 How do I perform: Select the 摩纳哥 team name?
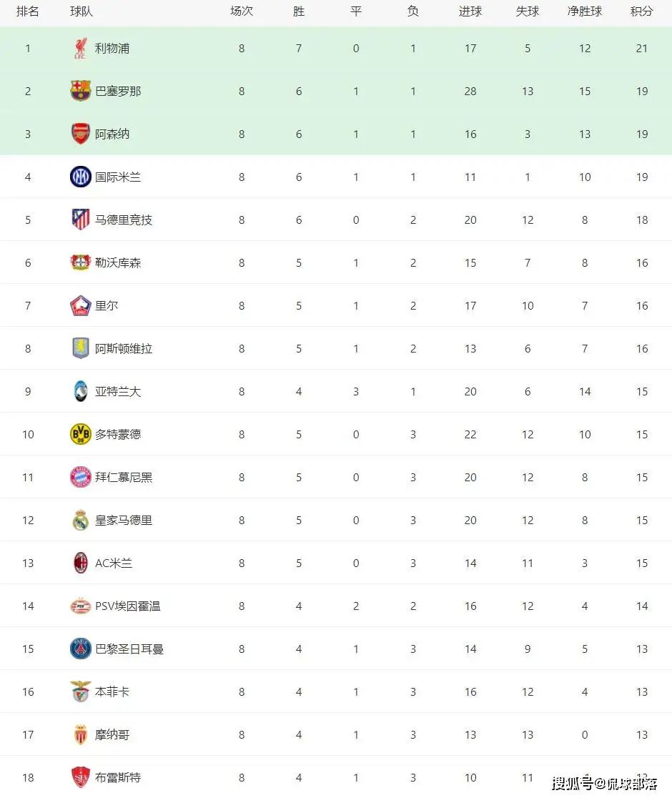pos(112,734)
